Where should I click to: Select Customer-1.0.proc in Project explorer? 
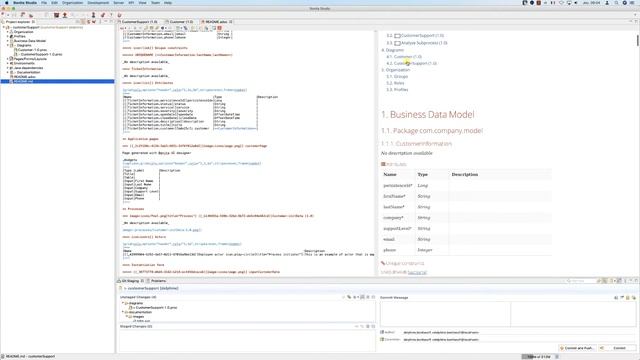(31, 50)
